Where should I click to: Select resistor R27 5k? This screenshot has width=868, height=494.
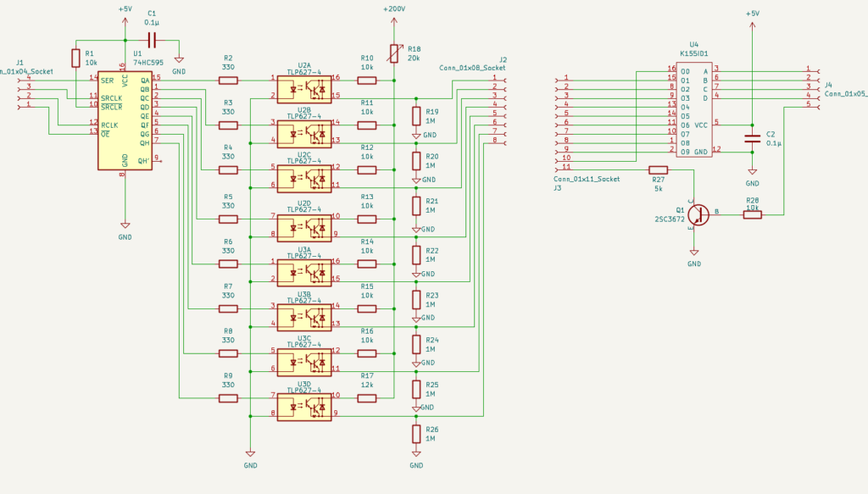(x=658, y=169)
